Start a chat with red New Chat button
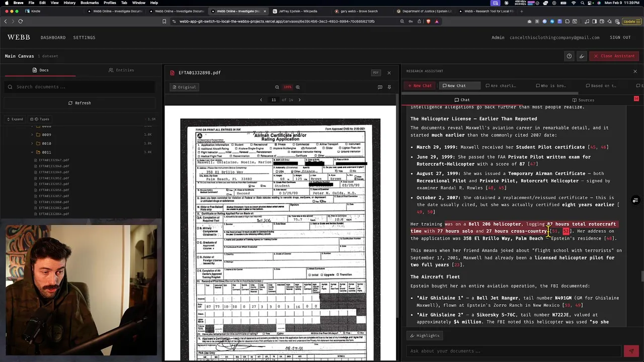644x362 pixels. pyautogui.click(x=420, y=85)
